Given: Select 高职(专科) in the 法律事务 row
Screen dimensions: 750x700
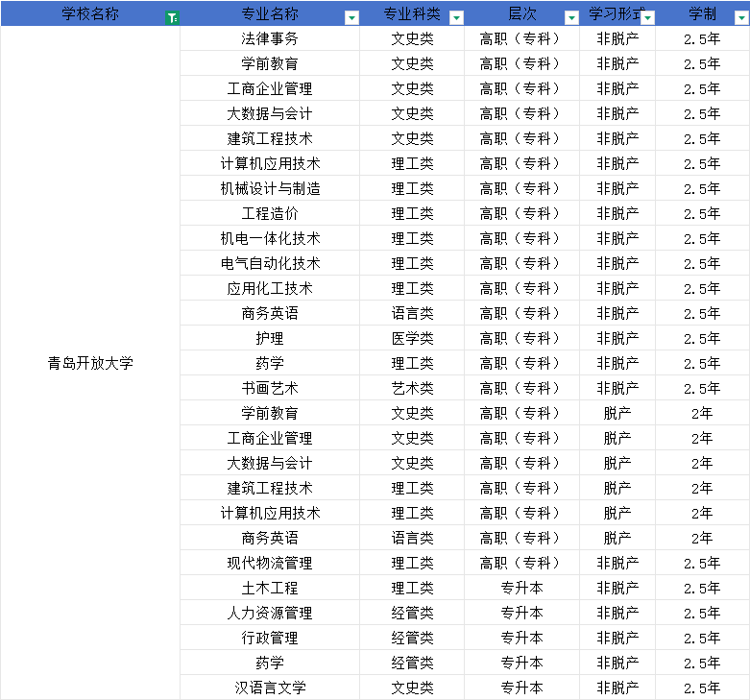Looking at the screenshot, I should coord(521,38).
